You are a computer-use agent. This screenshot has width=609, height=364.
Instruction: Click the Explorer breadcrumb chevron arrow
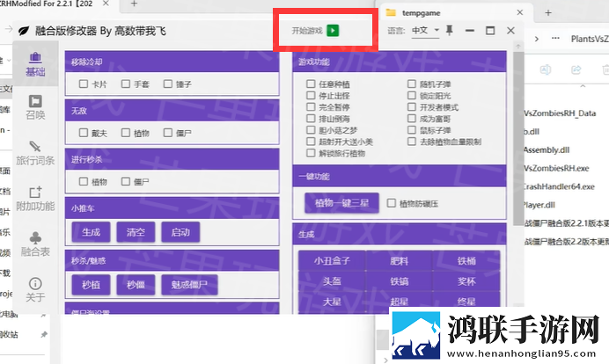click(x=536, y=39)
